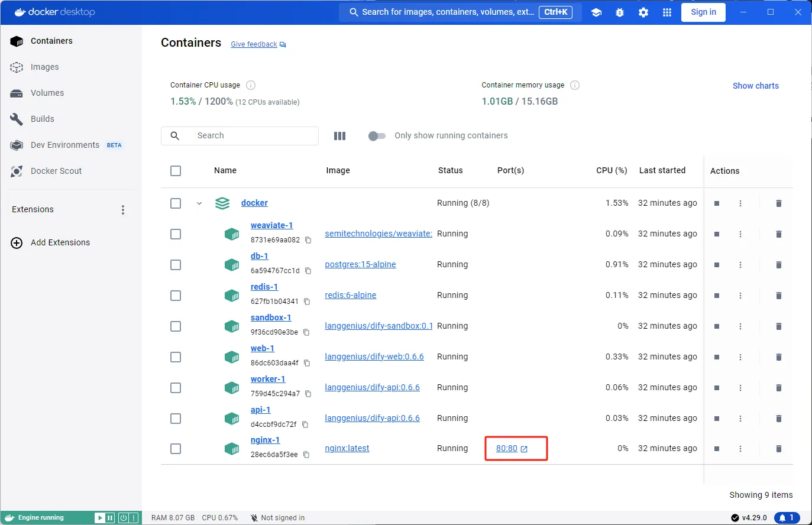Open the engine options menu in status bar

tap(134, 518)
